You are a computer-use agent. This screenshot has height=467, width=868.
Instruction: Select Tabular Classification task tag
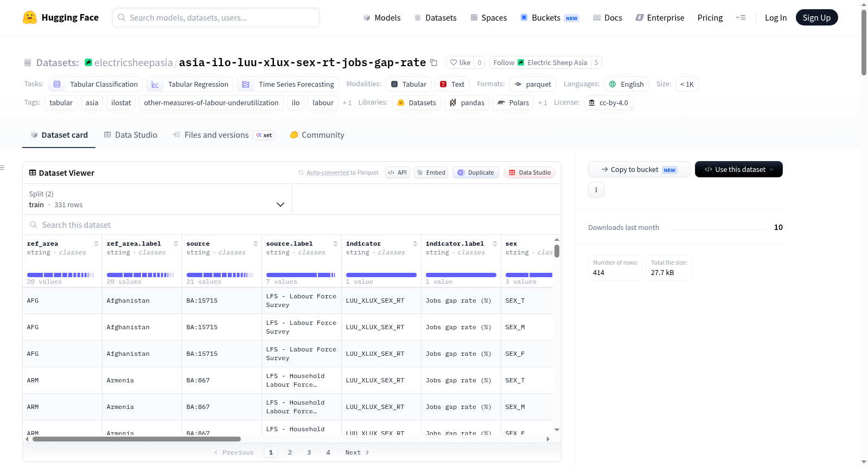coord(95,84)
